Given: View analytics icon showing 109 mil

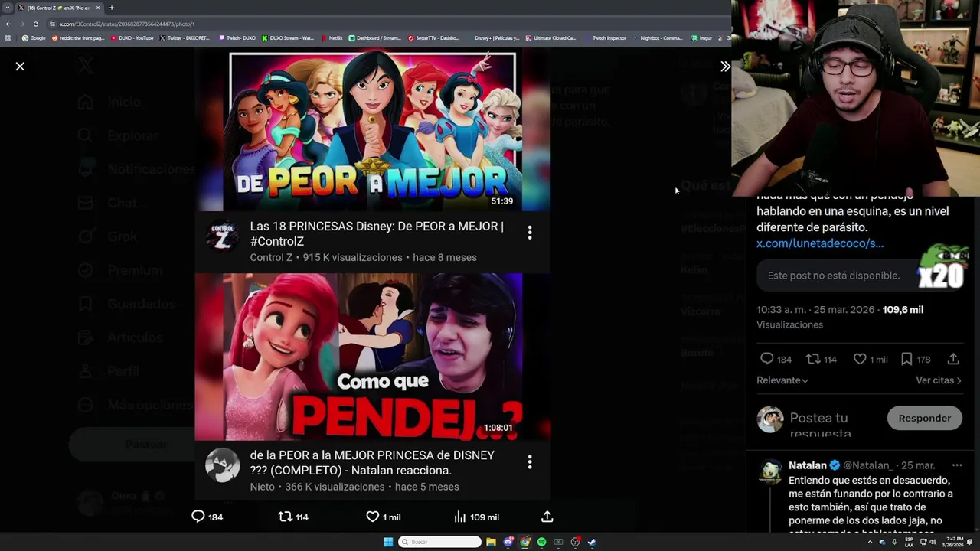Looking at the screenshot, I should click(x=459, y=517).
